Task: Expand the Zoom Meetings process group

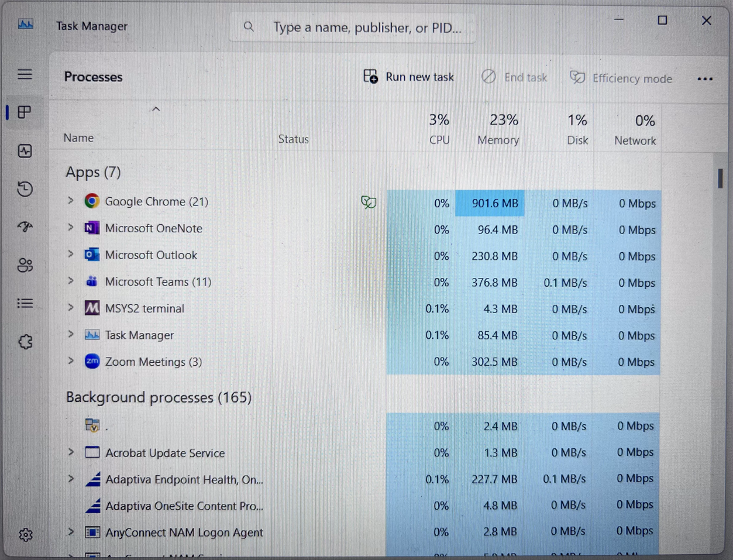Action: (x=71, y=361)
